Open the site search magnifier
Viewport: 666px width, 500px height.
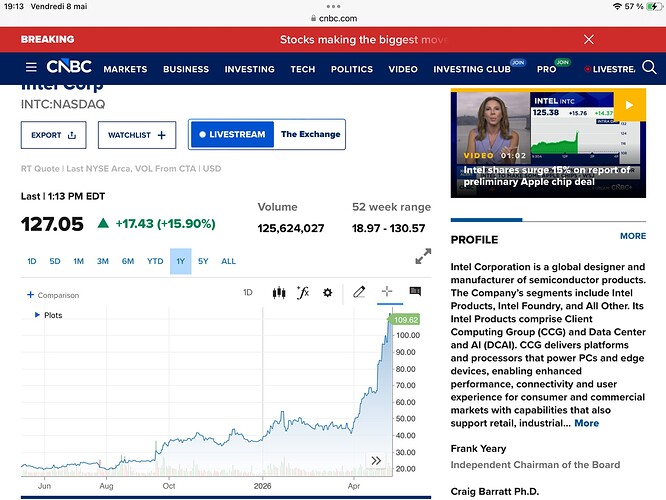649,67
